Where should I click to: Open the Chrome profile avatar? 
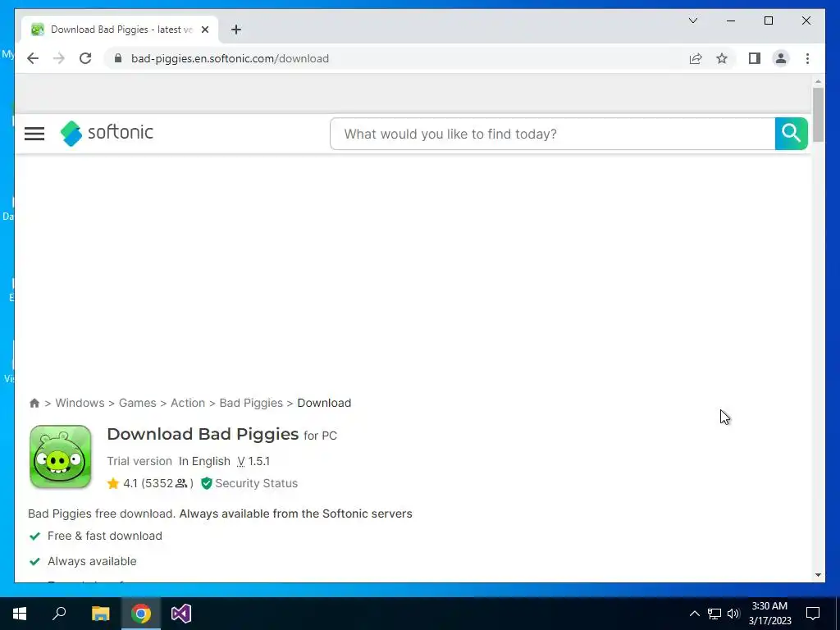(x=781, y=58)
